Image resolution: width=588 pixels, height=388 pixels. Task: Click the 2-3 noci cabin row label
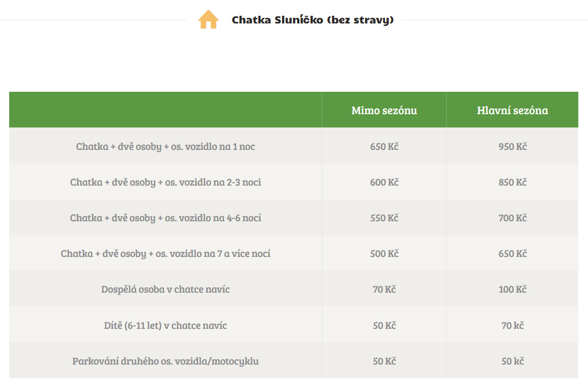(166, 183)
